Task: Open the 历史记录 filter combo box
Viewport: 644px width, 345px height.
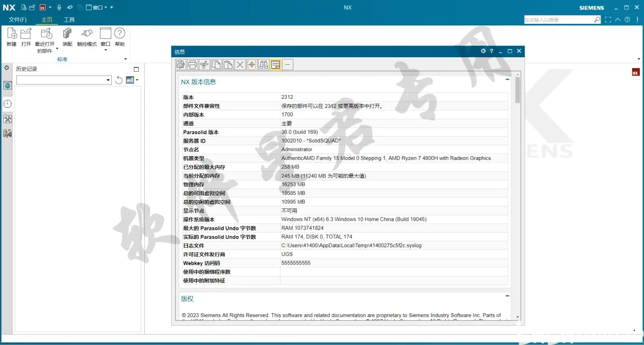Action: point(64,80)
